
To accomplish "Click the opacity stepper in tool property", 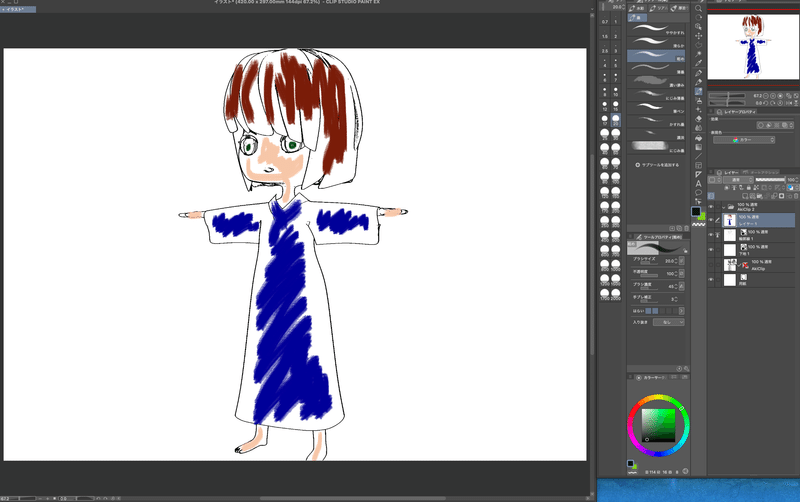I will coord(676,273).
